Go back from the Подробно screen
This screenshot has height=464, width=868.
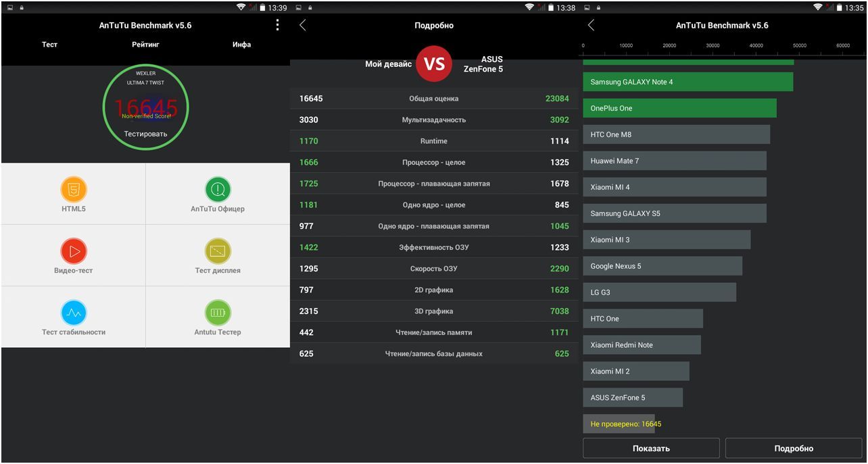(303, 26)
